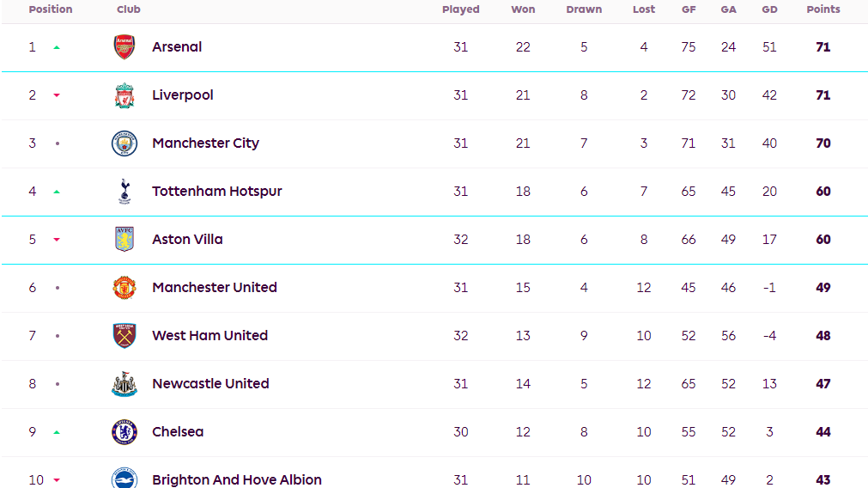Click the Position column header
Viewport: 868px width, 488px height.
[51, 9]
